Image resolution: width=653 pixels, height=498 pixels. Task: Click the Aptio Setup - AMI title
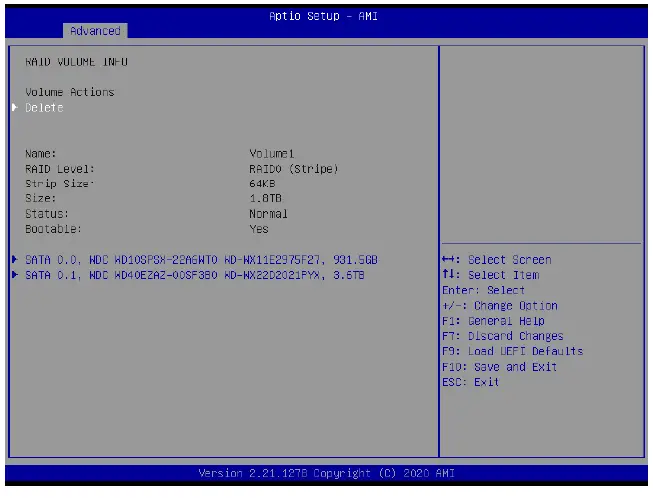[x=323, y=16]
